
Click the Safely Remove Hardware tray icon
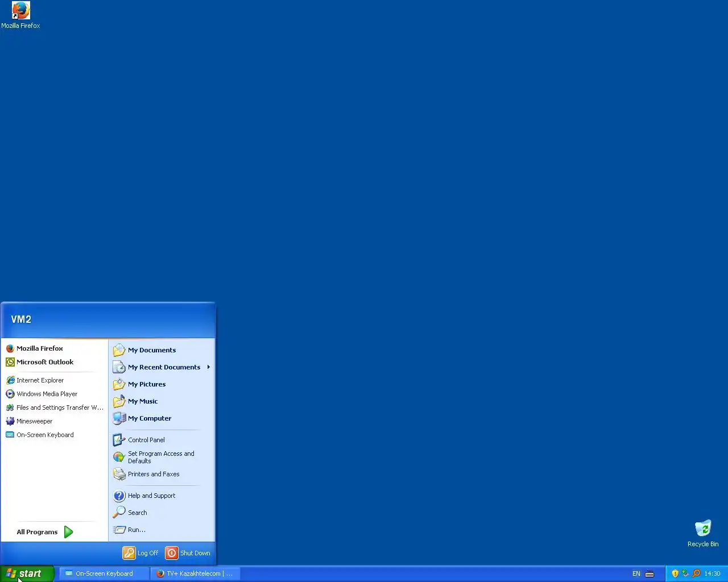[x=685, y=573]
